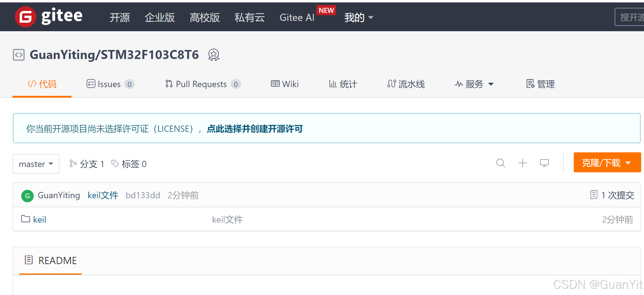
Task: Select the README tab
Action: pos(51,260)
